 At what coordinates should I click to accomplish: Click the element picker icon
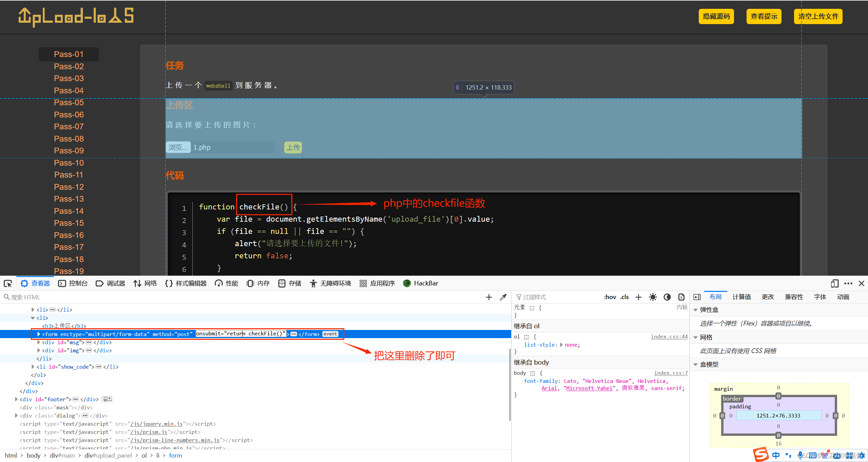[x=8, y=283]
